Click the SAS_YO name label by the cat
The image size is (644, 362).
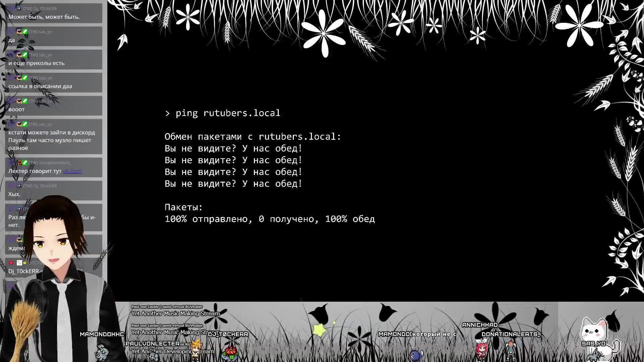pyautogui.click(x=593, y=344)
